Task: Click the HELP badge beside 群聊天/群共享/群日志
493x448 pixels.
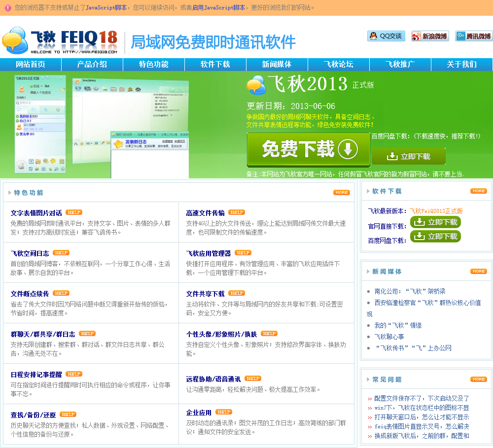Action: [x=87, y=334]
